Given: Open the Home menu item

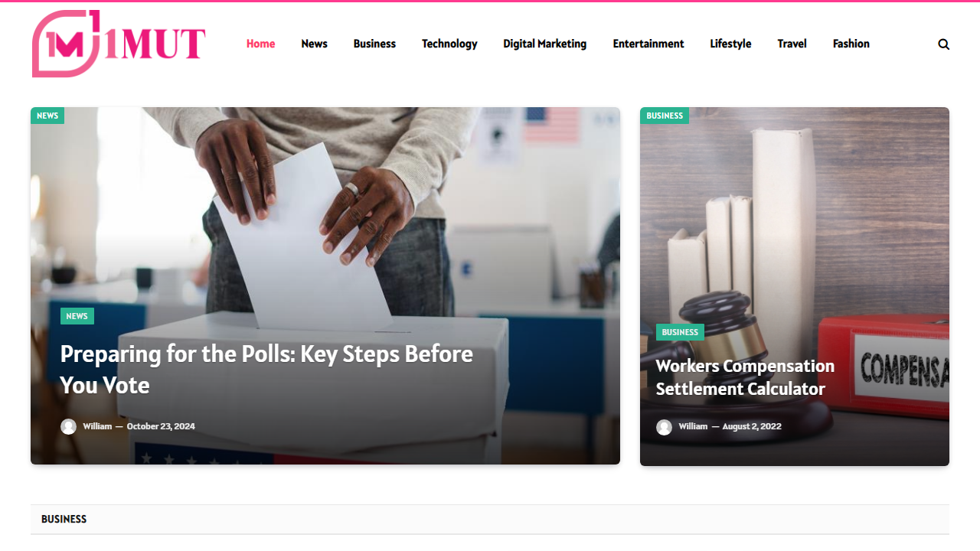Looking at the screenshot, I should pyautogui.click(x=260, y=44).
